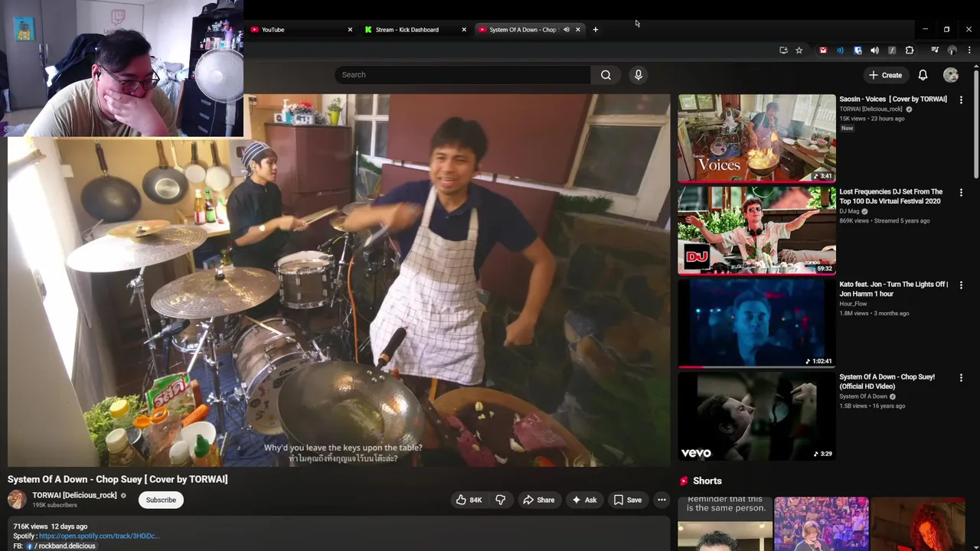Click the search magnifier button

coord(606,75)
